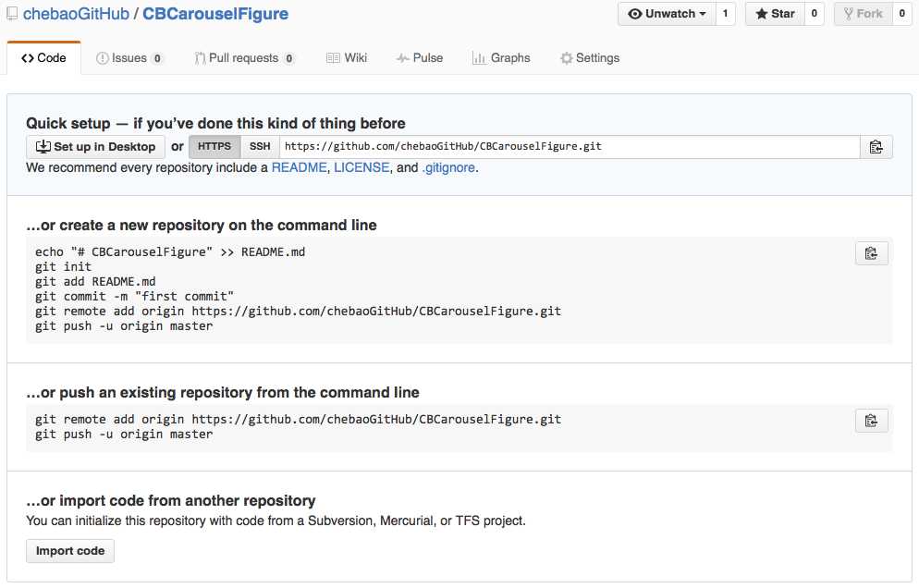The height and width of the screenshot is (588, 919).
Task: Click the Fork icon
Action: [849, 14]
